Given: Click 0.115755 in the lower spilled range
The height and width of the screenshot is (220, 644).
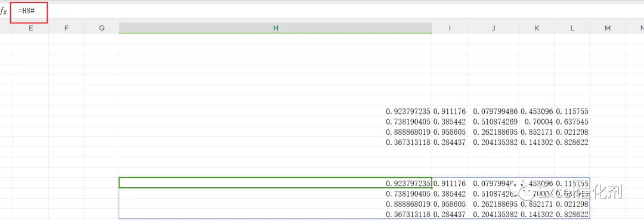Looking at the screenshot, I should pos(572,183).
